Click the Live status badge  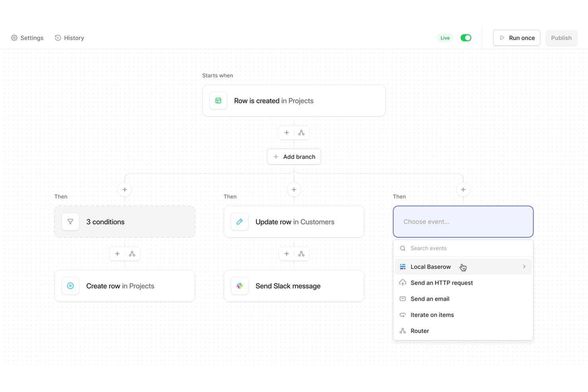445,38
